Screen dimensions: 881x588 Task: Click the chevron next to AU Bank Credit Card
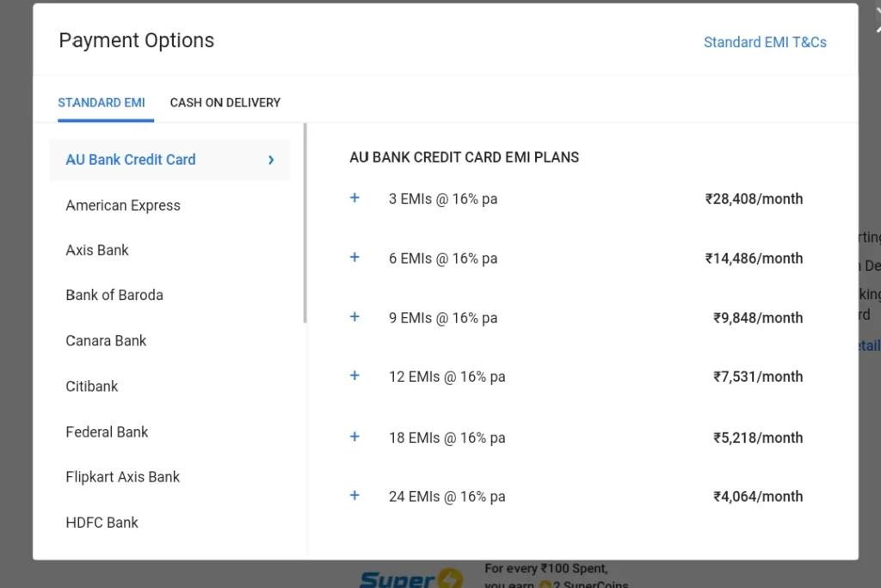click(271, 160)
